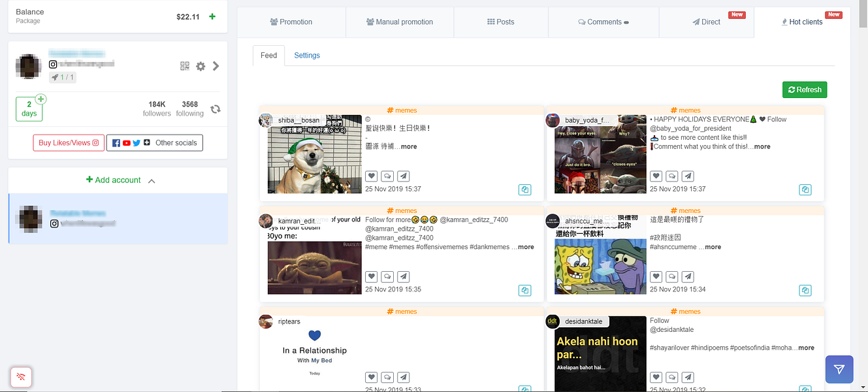Viewport: 868px width, 392px height.
Task: Like the shiba__bosan post
Action: click(371, 176)
